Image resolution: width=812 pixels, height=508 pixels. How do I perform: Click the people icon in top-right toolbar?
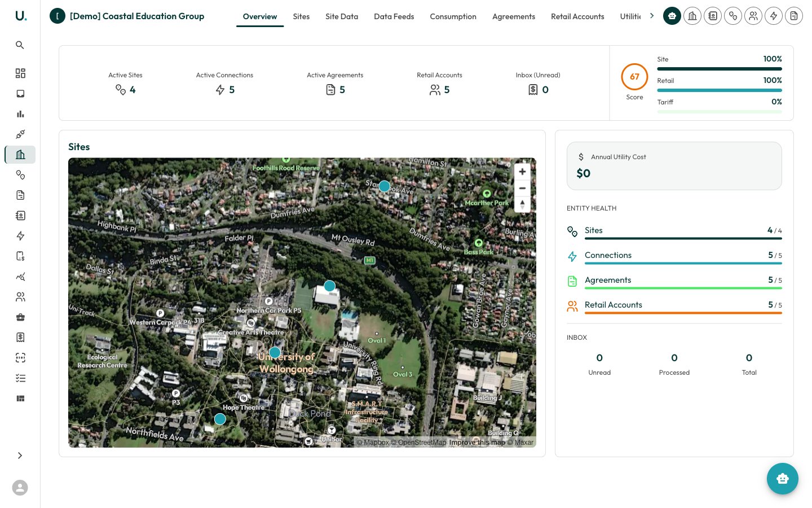(753, 16)
